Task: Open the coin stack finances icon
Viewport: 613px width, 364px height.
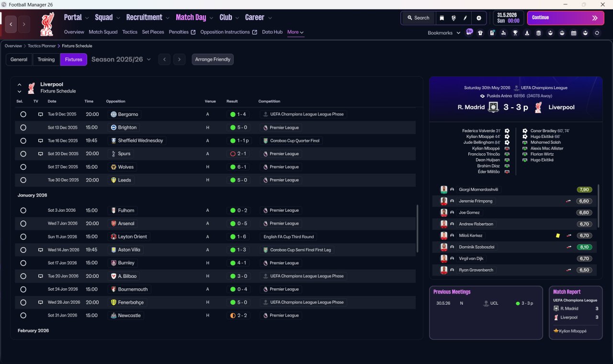Action: [x=539, y=33]
